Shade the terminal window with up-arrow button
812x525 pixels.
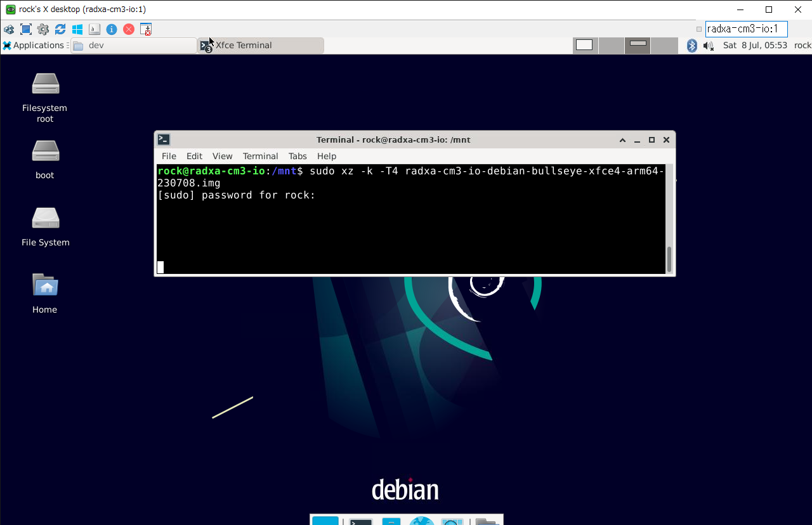coord(622,140)
